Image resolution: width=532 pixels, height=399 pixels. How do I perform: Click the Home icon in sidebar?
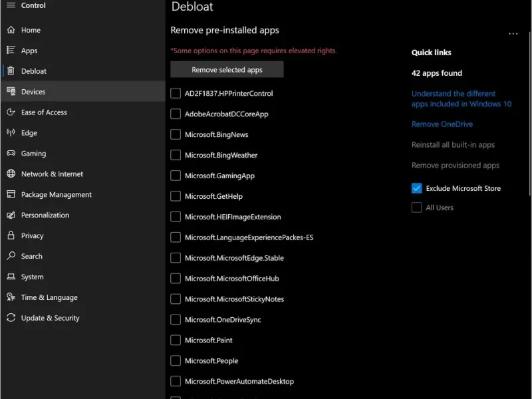click(x=11, y=30)
